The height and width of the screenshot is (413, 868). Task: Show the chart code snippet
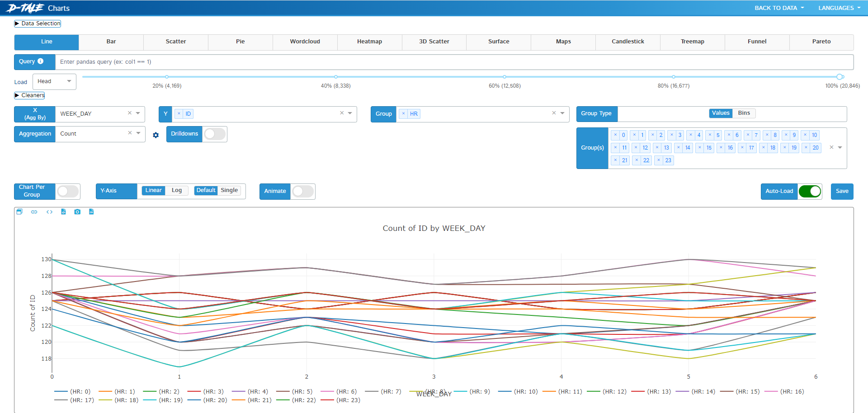pyautogui.click(x=49, y=211)
